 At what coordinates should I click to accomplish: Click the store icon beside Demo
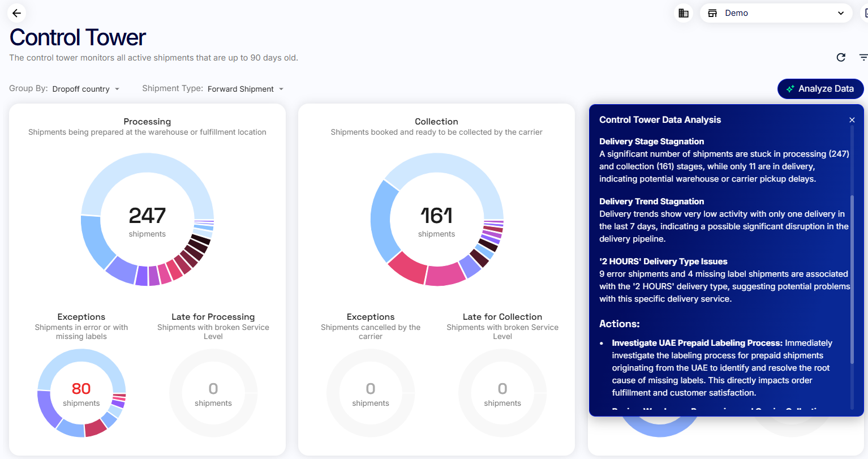pyautogui.click(x=712, y=13)
